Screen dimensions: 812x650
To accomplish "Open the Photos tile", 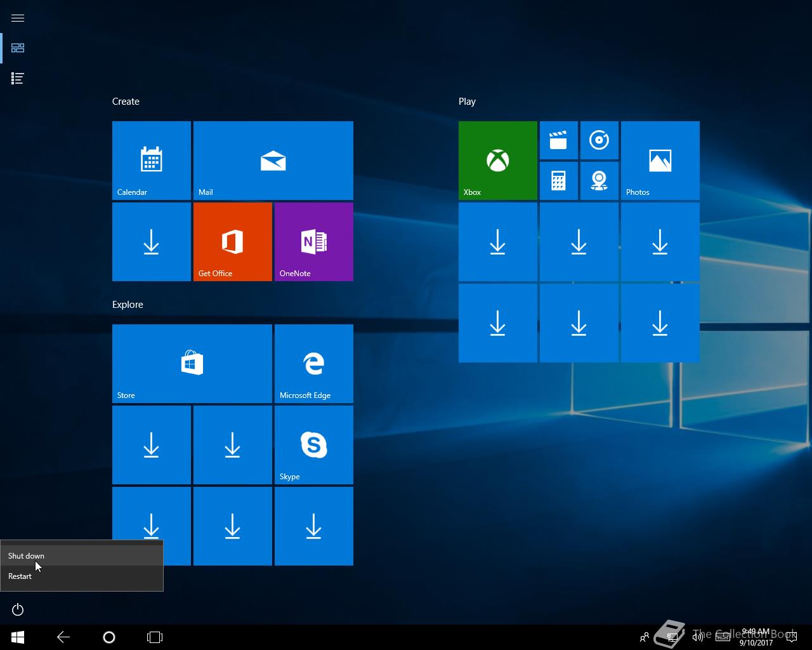I will (660, 161).
